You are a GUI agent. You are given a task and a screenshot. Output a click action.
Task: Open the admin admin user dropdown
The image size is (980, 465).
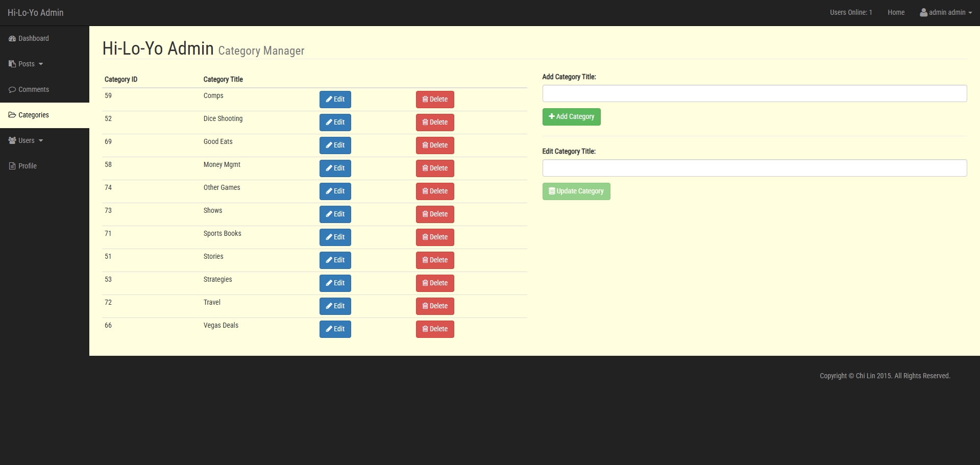(946, 13)
